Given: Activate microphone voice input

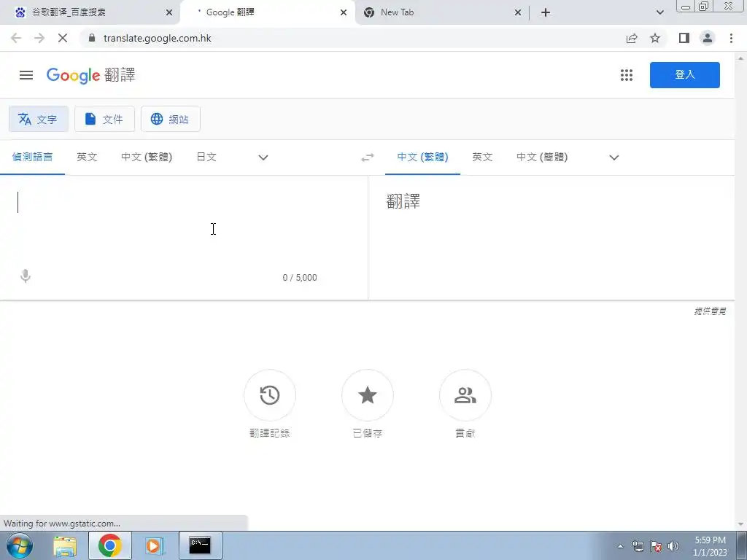Looking at the screenshot, I should [x=26, y=276].
